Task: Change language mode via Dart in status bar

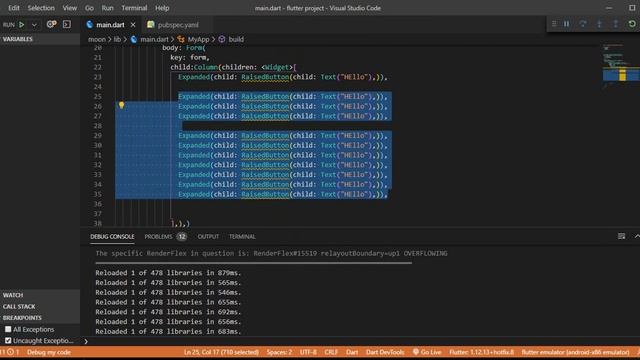Action: pos(352,352)
